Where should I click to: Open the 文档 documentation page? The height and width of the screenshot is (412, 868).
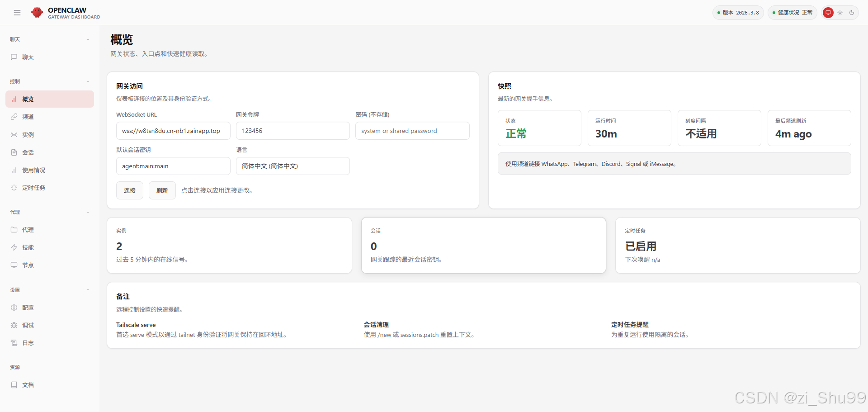[x=28, y=385]
